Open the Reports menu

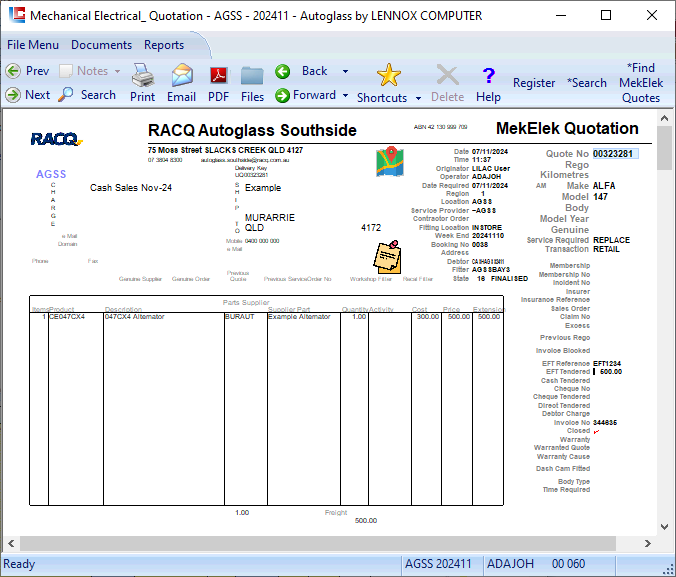coord(164,45)
